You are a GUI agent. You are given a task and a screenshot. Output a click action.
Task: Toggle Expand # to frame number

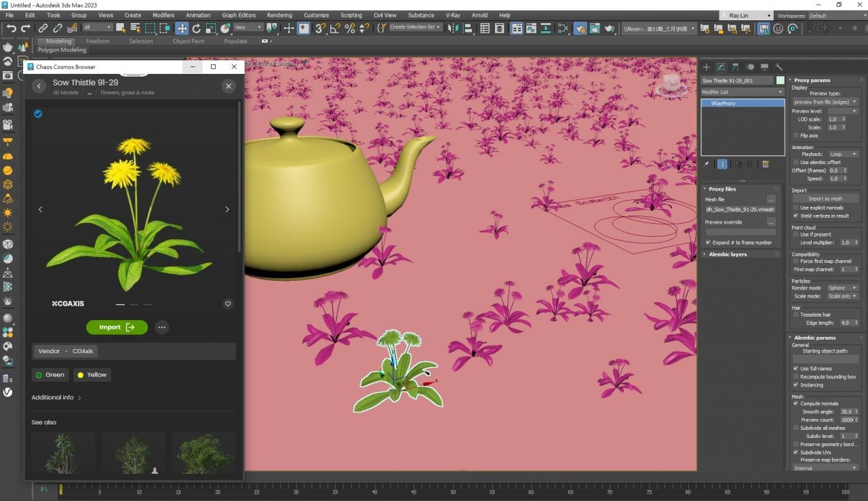tap(708, 242)
